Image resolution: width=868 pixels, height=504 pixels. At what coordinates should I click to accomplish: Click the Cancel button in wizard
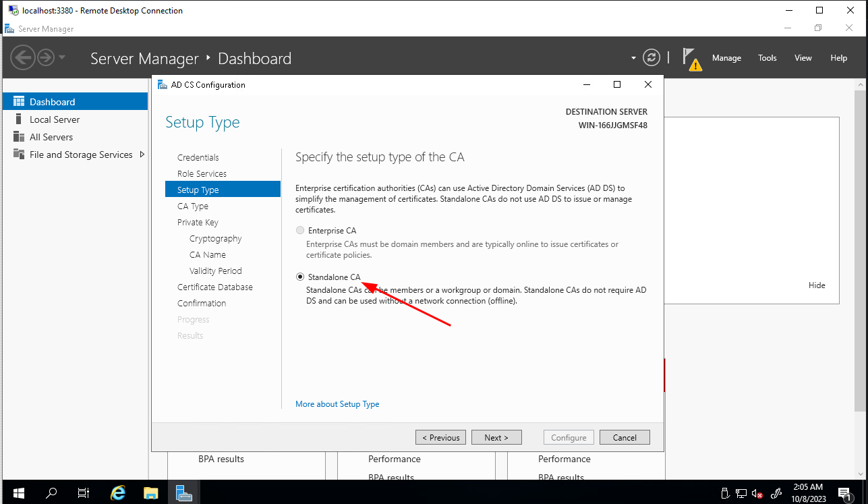625,437
